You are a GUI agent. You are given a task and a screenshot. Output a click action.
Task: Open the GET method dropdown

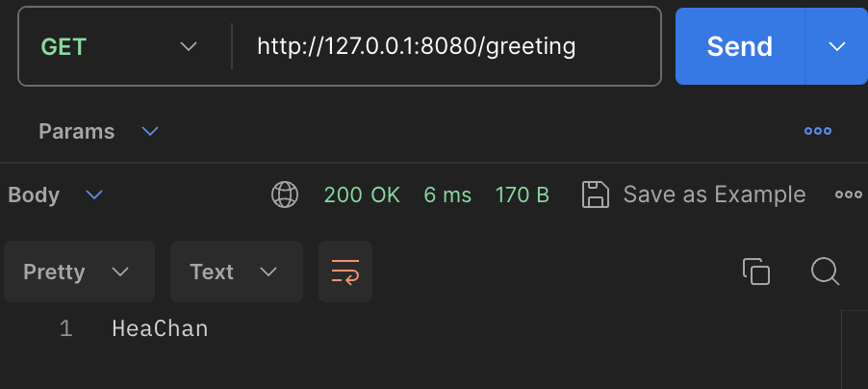[x=119, y=46]
